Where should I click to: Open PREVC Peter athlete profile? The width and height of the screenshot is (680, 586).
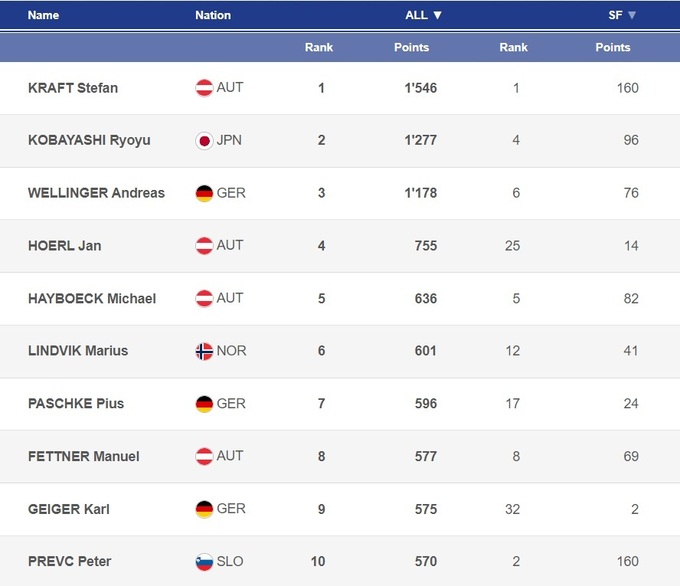[x=69, y=562]
